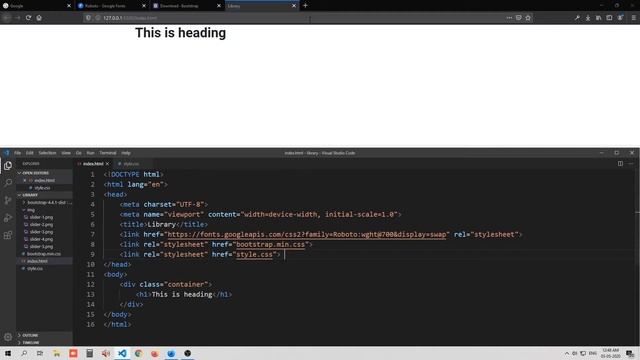
Task: Open Firefox page actions ellipsis
Action: click(x=509, y=18)
